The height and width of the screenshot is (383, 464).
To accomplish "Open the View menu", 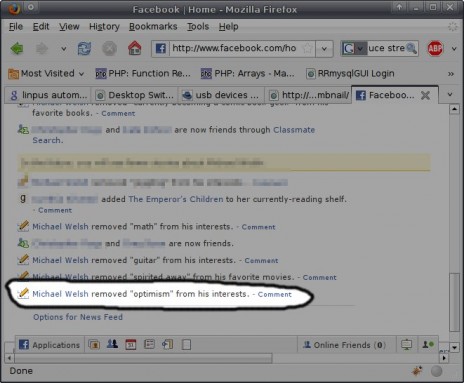I will click(x=69, y=27).
